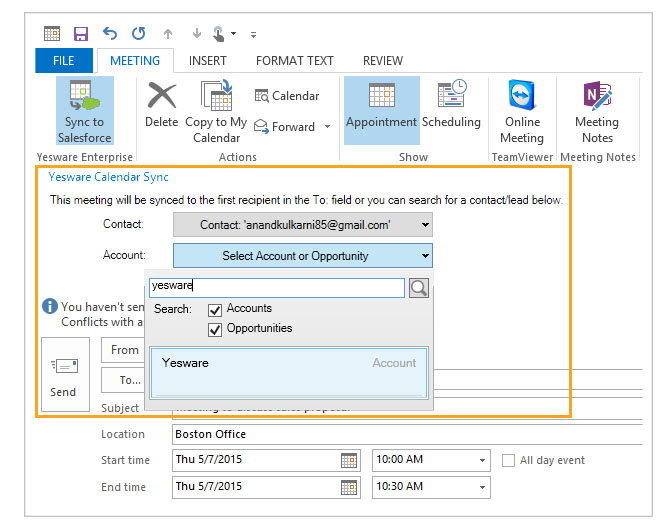
Task: Open Select Account or Opportunity dropdown
Action: (x=302, y=255)
